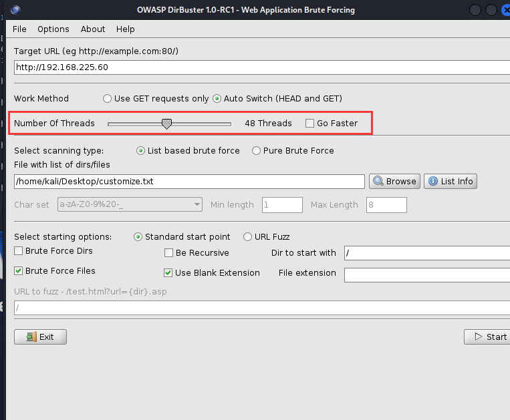Click the dirs/files list path field
Screen dimensions: 510x420
[x=189, y=181]
